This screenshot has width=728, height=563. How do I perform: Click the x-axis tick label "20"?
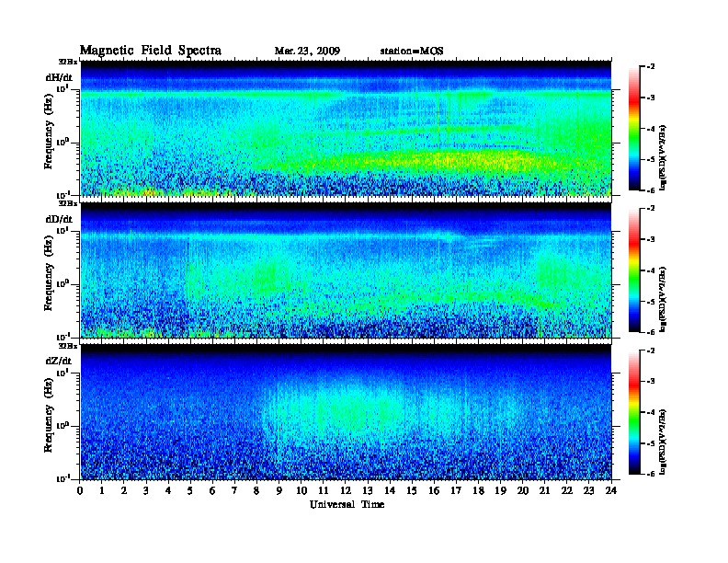523,491
